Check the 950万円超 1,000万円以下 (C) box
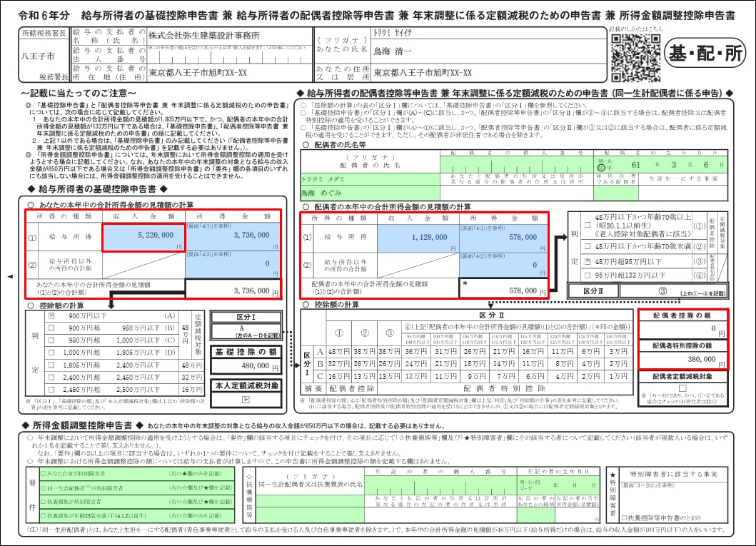The width and height of the screenshot is (756, 546). pyautogui.click(x=51, y=340)
